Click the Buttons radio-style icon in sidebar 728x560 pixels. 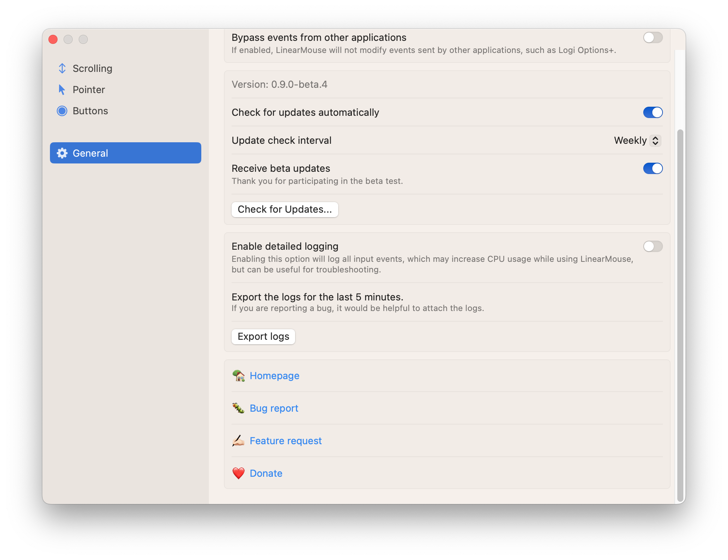point(62,111)
